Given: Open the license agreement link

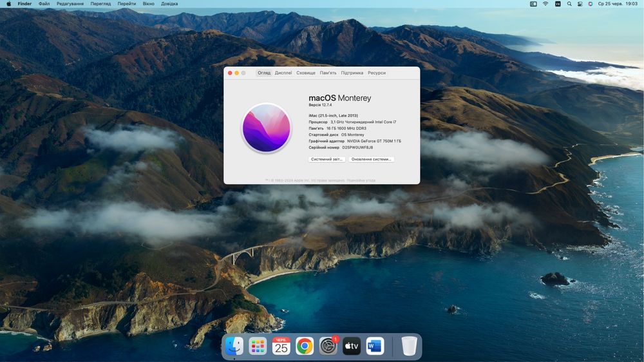Looking at the screenshot, I should click(x=361, y=180).
